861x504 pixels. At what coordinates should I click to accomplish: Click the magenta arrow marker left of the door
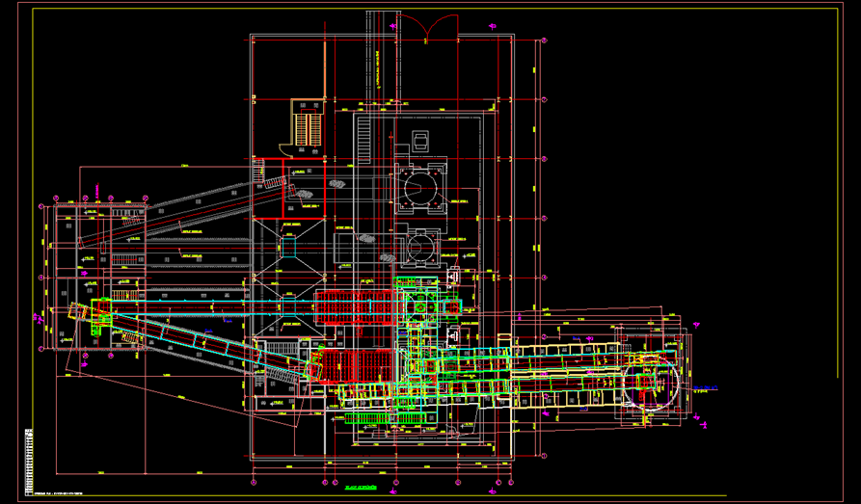click(x=390, y=24)
